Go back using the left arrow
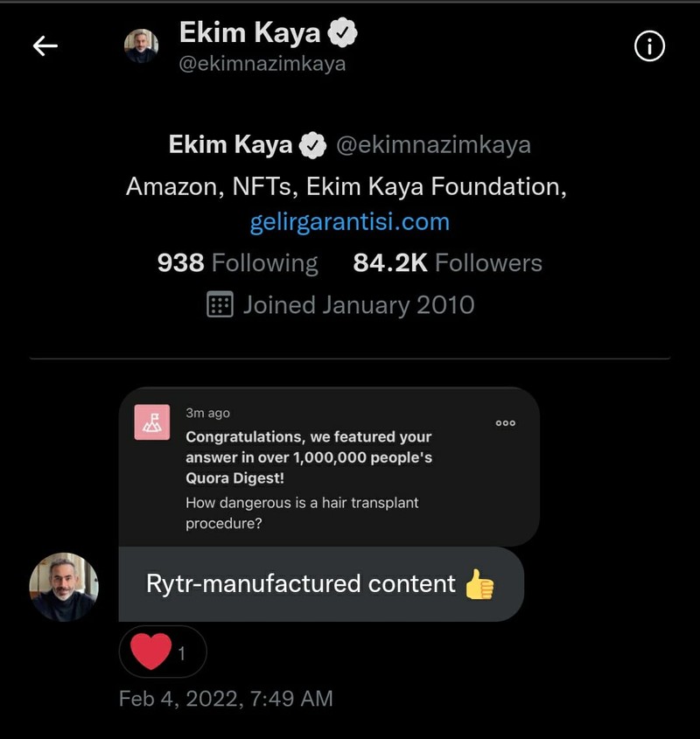The height and width of the screenshot is (739, 700). [x=45, y=46]
